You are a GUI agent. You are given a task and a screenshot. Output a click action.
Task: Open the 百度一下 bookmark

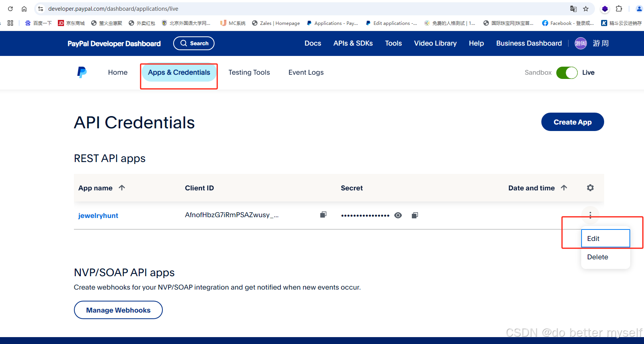(x=38, y=23)
